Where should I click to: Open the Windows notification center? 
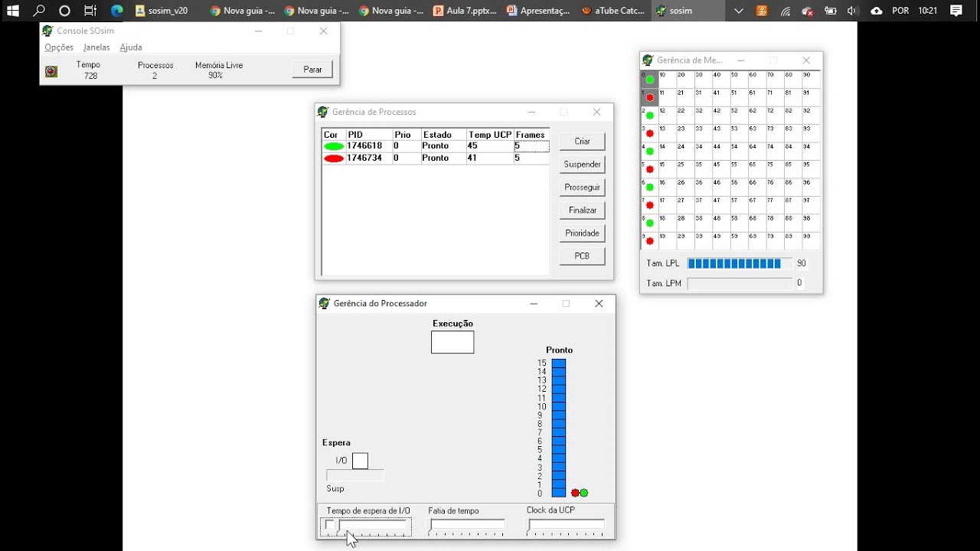click(x=956, y=11)
